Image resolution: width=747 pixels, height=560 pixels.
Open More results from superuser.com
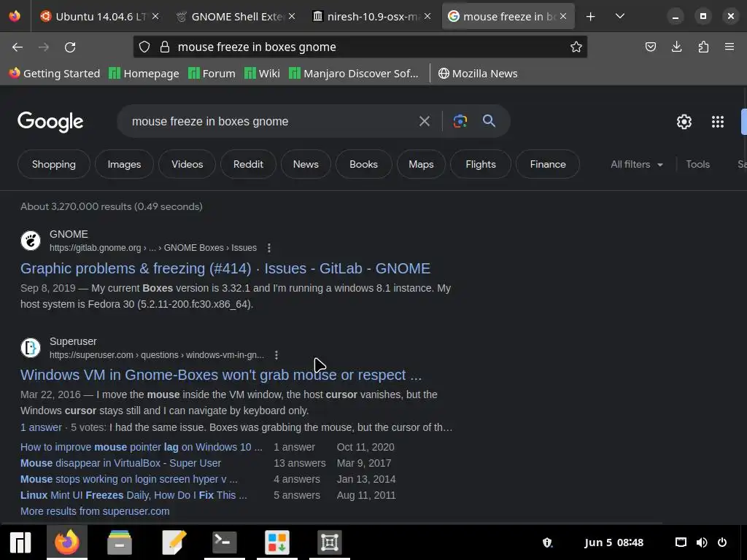95,511
